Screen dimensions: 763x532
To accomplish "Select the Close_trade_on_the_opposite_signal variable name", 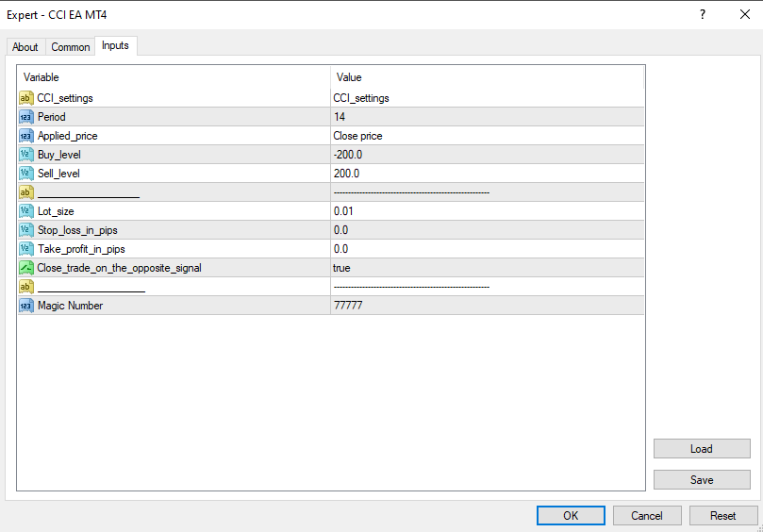I will (119, 268).
